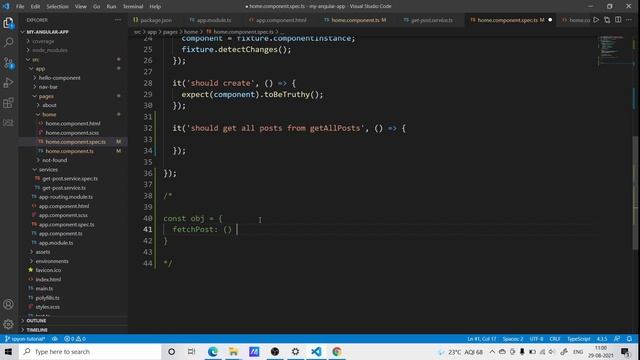Click the Open Changes compare icon
Screen dimensions: 640x360
[607, 20]
